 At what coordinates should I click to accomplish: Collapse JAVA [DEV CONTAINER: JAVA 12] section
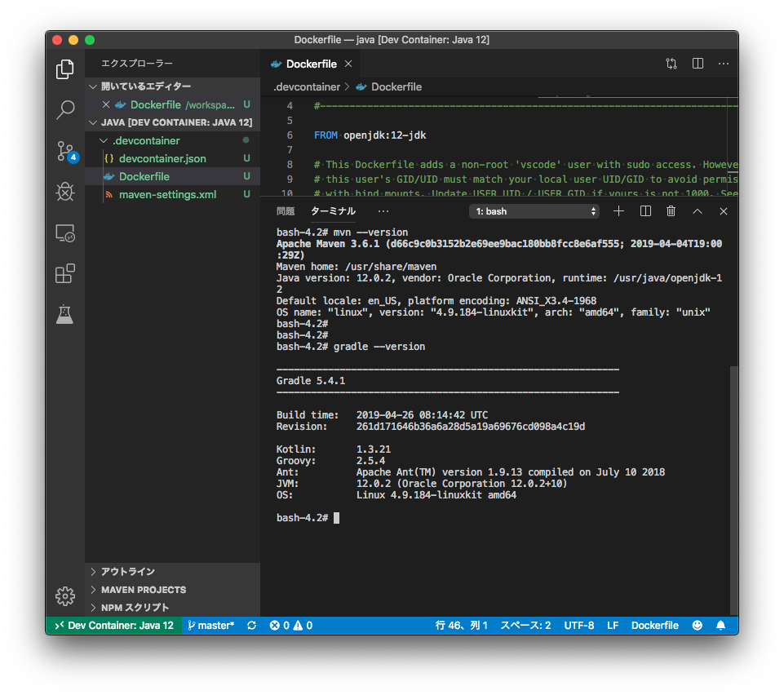tap(172, 122)
